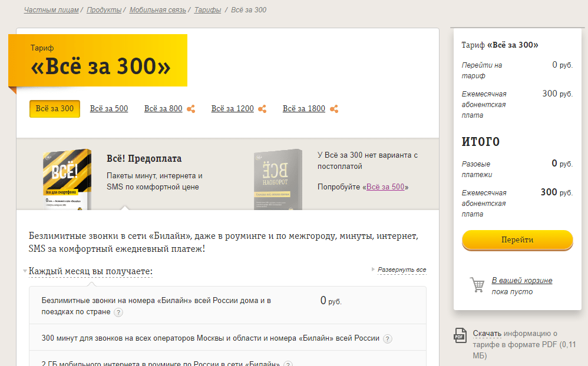Click Скачать PDF tariff info link

(487, 333)
